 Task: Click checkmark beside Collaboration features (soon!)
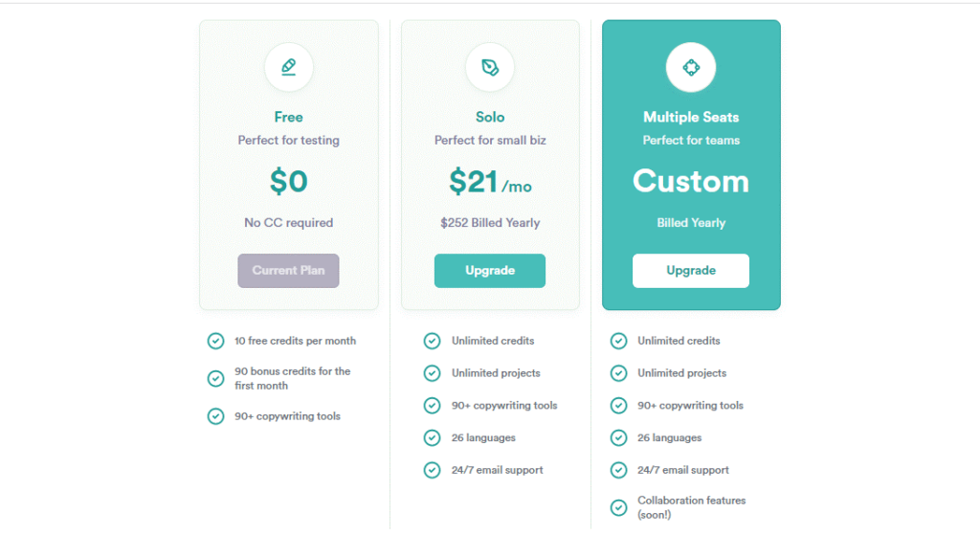tap(619, 507)
